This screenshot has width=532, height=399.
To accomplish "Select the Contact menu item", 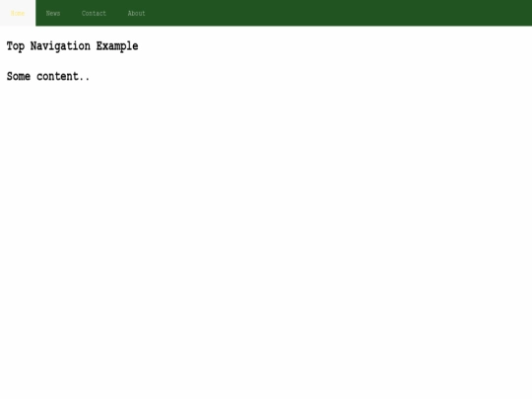I will (x=94, y=13).
